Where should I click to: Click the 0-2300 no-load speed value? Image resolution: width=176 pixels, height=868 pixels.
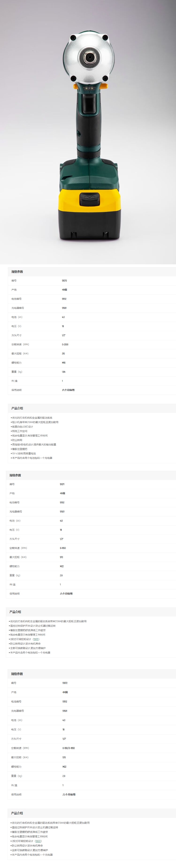click(x=65, y=344)
